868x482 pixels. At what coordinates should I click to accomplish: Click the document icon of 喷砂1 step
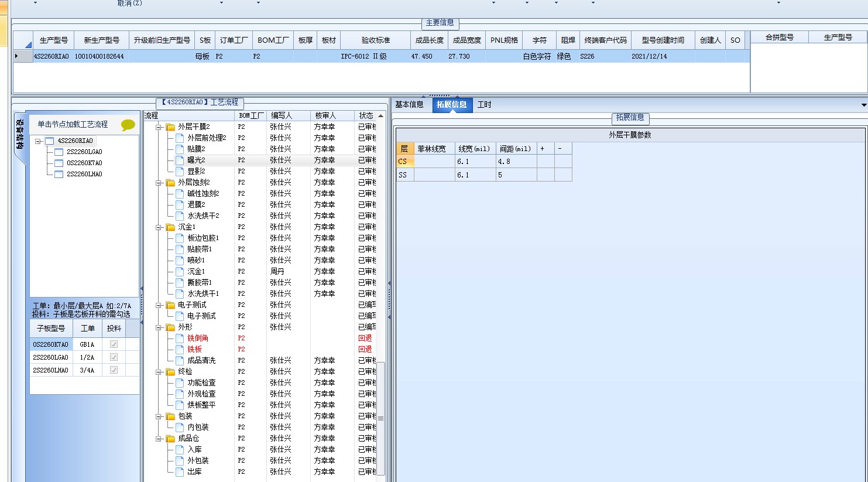pyautogui.click(x=180, y=261)
